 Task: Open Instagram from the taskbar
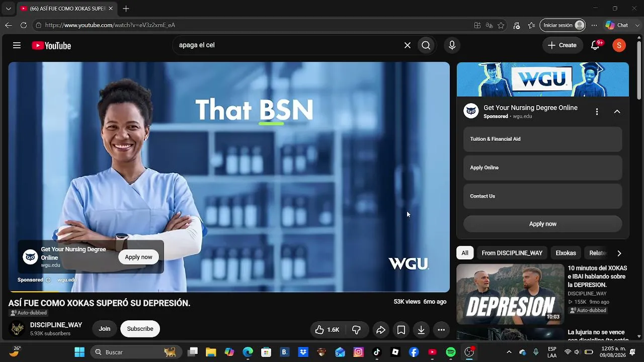click(358, 352)
